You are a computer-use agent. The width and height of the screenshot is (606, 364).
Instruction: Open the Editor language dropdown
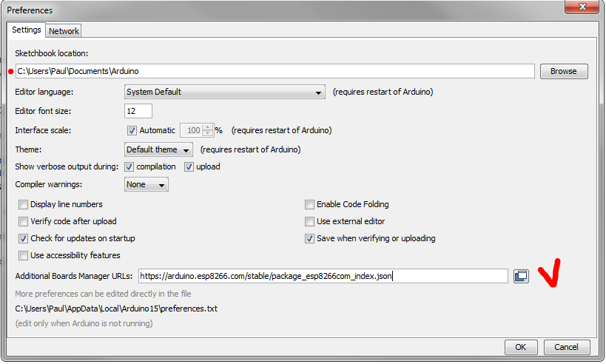224,92
